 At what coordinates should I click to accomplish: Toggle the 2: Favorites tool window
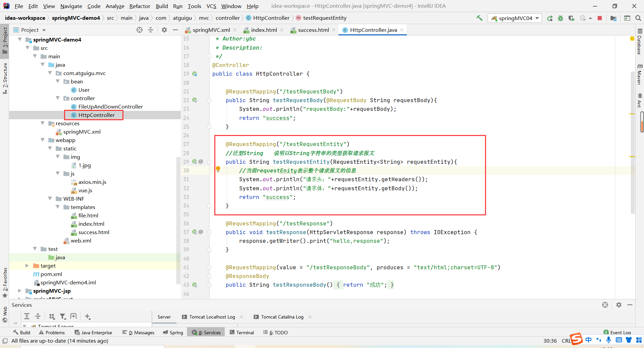point(5,283)
